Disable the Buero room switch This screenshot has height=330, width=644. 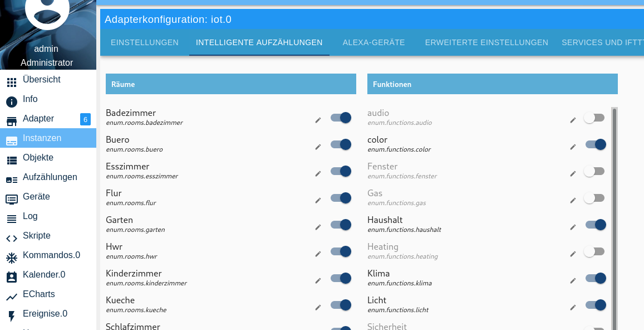(341, 144)
